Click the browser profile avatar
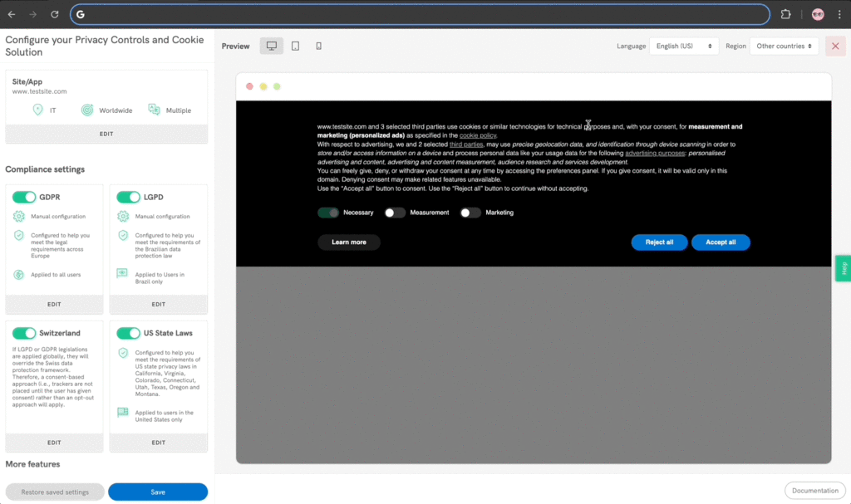This screenshot has height=504, width=851. 818,14
